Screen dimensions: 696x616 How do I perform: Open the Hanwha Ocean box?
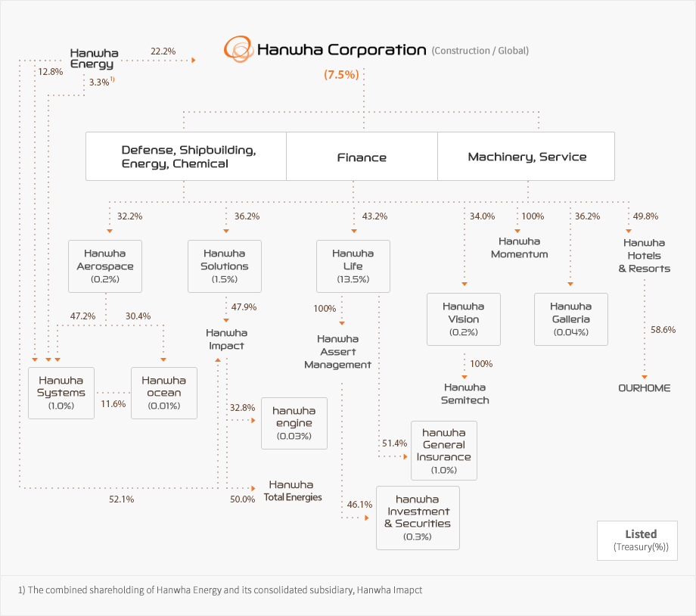tap(163, 393)
